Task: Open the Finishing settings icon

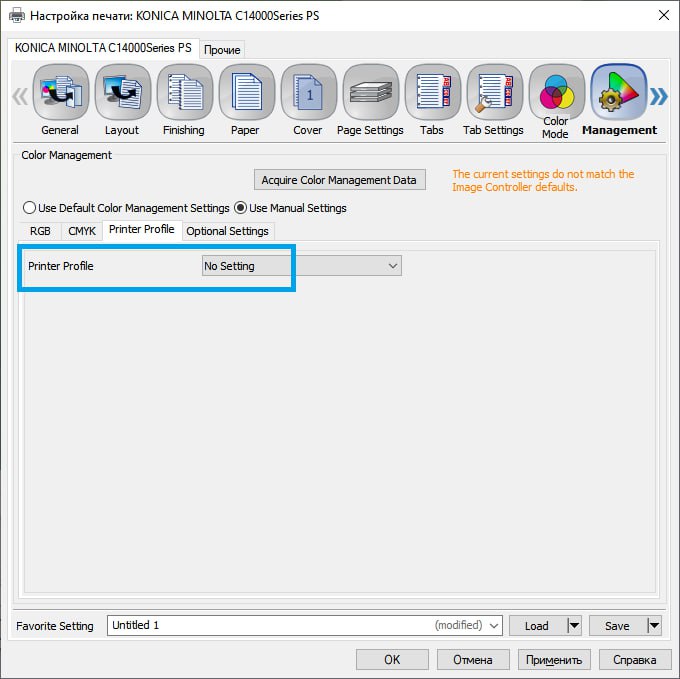Action: 185,92
